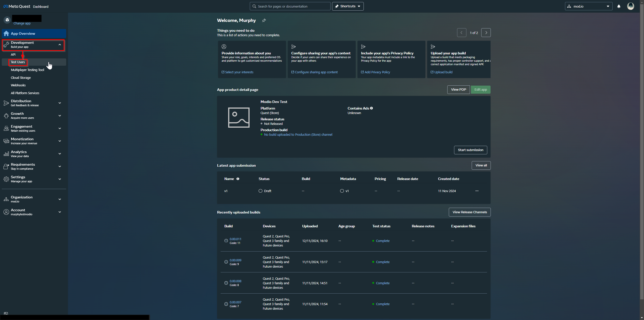Viewport: 644px width, 320px height.
Task: Click the Settings gear icon
Action: pos(6,179)
